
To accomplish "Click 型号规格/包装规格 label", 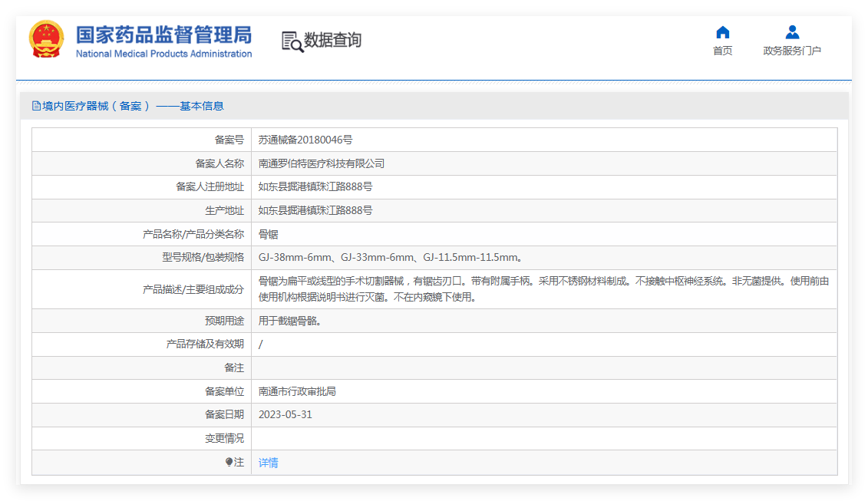I will point(203,258).
